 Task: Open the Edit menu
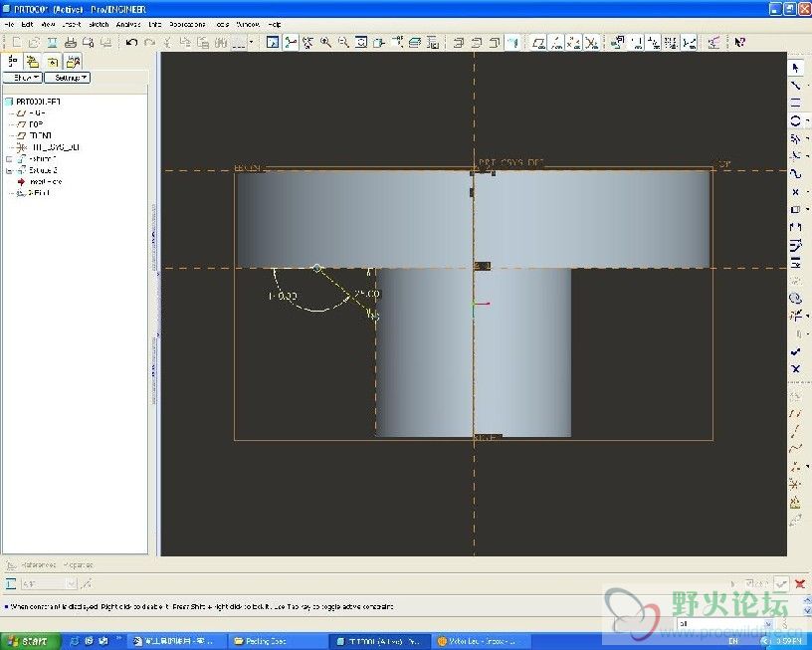click(27, 24)
